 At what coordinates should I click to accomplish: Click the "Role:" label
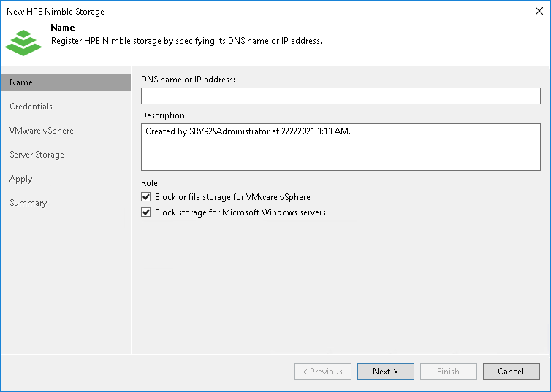(150, 183)
